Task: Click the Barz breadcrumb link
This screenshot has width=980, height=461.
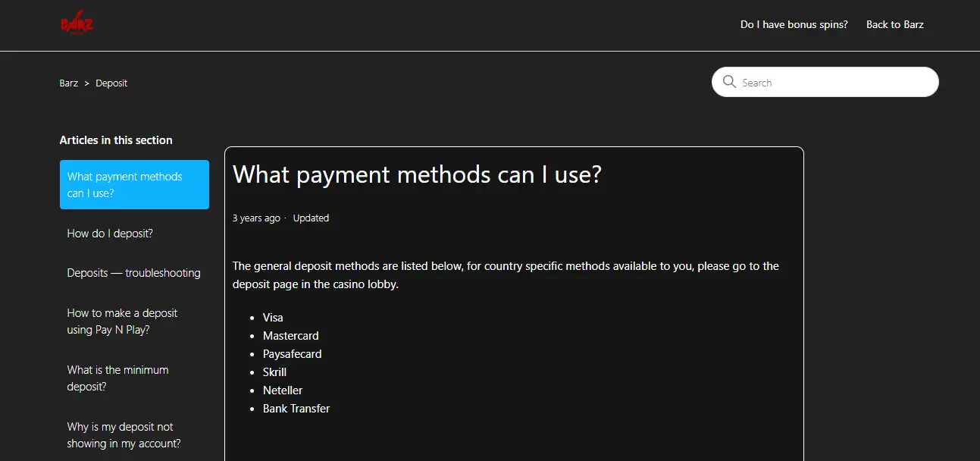Action: click(69, 83)
